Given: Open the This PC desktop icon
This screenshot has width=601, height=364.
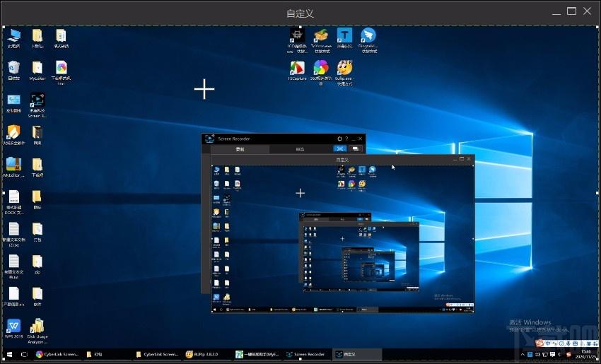Looking at the screenshot, I should click(13, 36).
